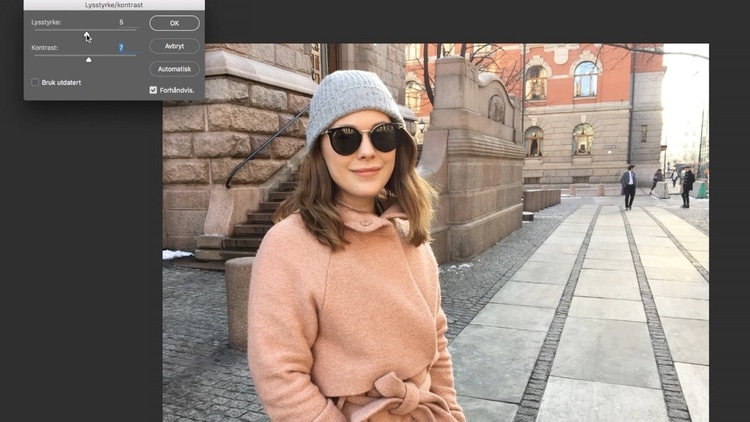This screenshot has width=750, height=422.
Task: Click the Kontrast slider handle
Action: pos(88,60)
